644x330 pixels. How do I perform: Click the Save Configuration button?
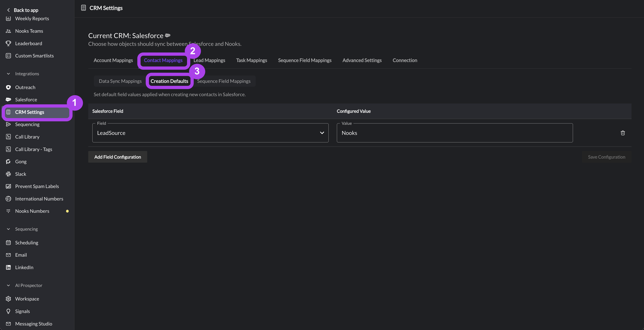coord(607,157)
